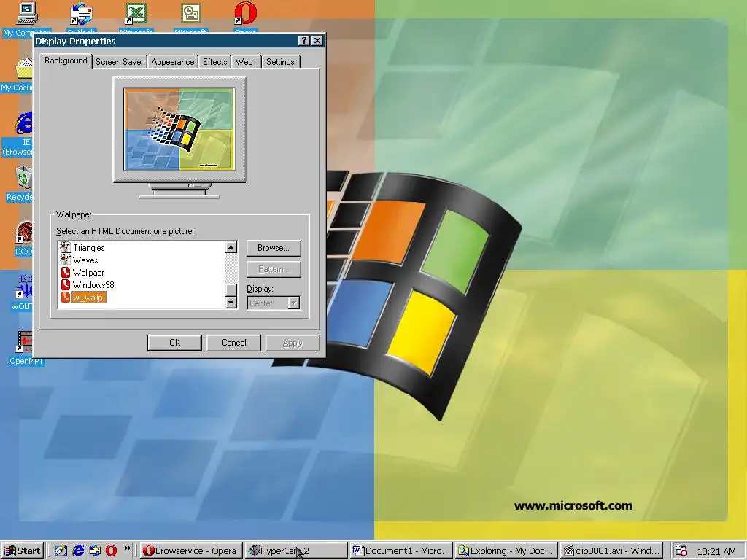Open the Start menu
The image size is (747, 560).
(x=23, y=551)
